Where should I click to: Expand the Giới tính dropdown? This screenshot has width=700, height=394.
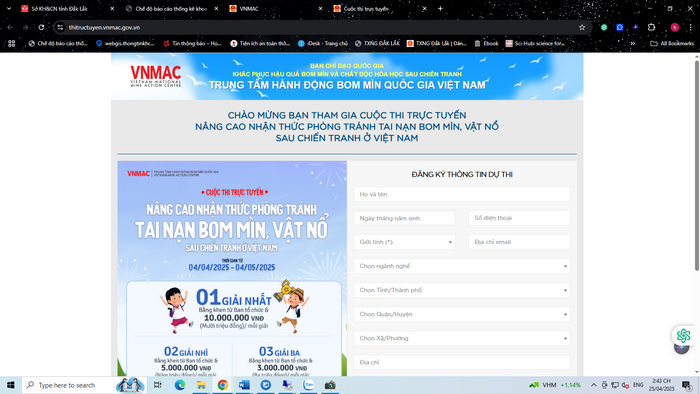pyautogui.click(x=404, y=242)
